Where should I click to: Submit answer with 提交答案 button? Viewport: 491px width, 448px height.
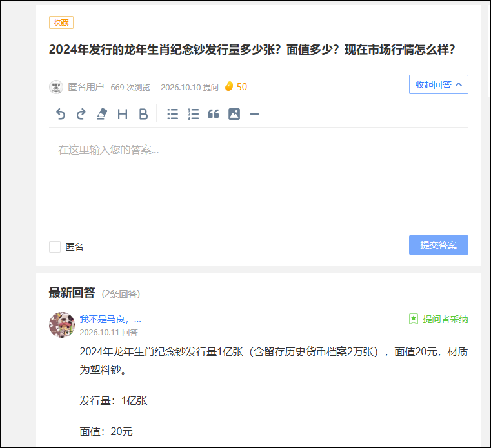click(x=438, y=245)
